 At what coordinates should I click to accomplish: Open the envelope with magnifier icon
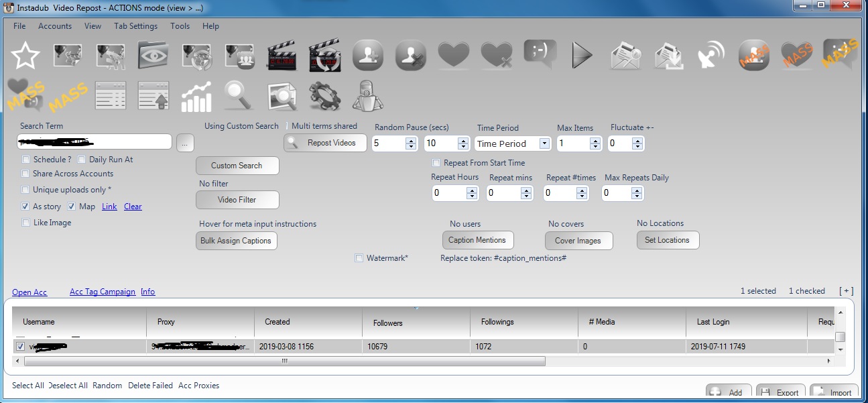point(625,56)
